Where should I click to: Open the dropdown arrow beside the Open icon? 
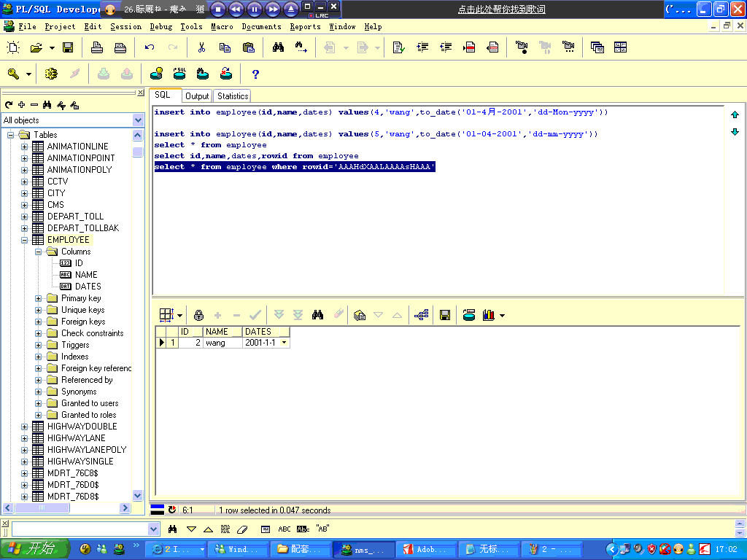click(x=52, y=47)
